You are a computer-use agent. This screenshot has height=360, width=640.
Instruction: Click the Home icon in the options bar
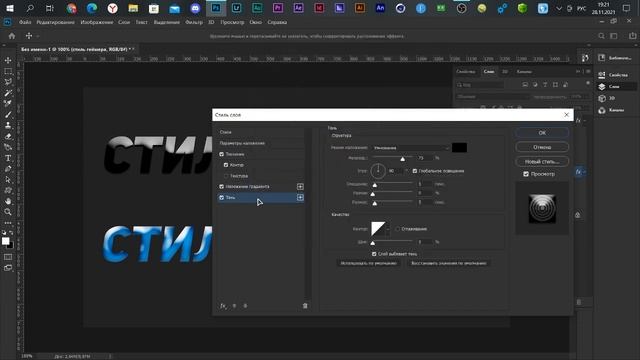click(x=12, y=36)
